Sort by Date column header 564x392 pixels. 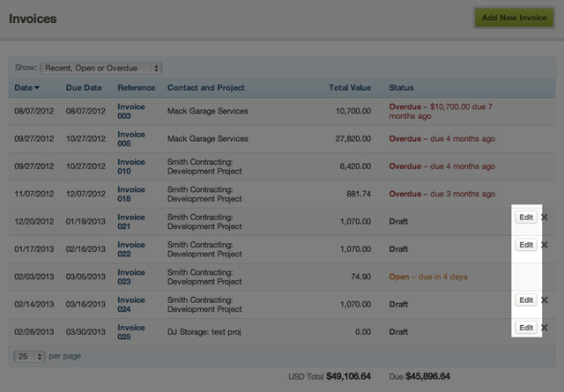[x=26, y=88]
